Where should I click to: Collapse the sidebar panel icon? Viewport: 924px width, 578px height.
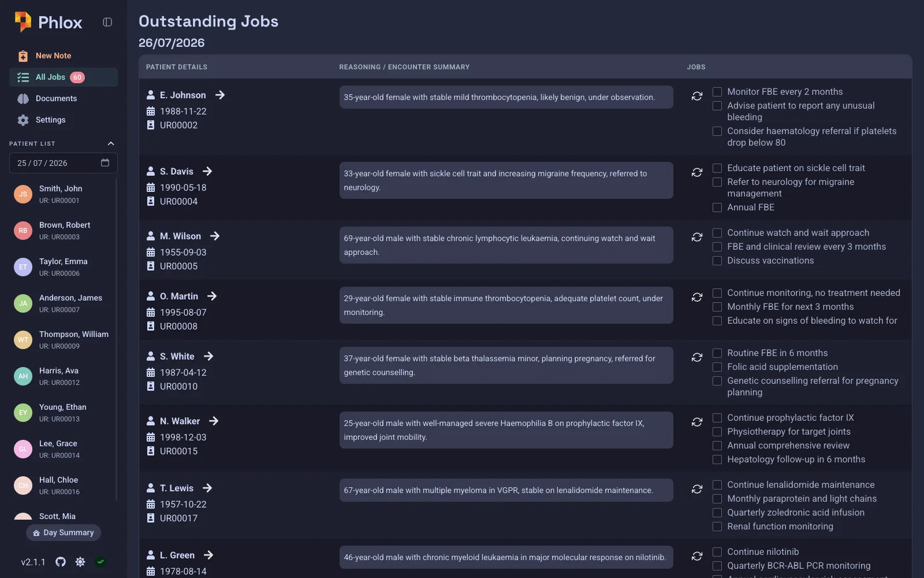pos(107,22)
